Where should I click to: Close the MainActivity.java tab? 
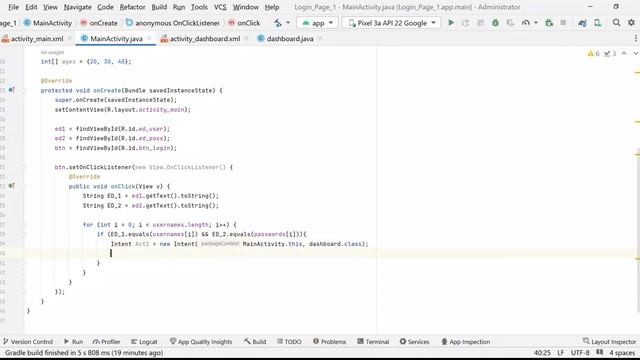coord(149,38)
